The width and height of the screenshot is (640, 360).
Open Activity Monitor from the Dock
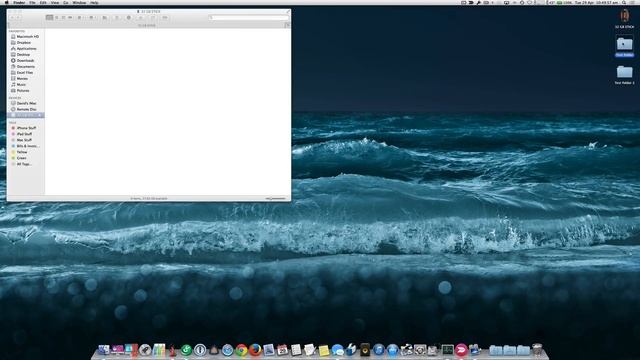point(448,350)
